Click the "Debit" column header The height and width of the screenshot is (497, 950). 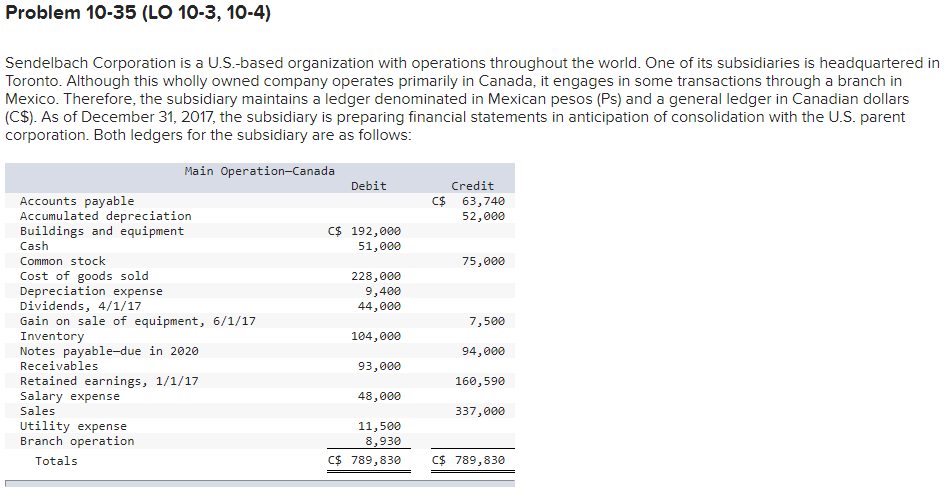pyautogui.click(x=368, y=186)
